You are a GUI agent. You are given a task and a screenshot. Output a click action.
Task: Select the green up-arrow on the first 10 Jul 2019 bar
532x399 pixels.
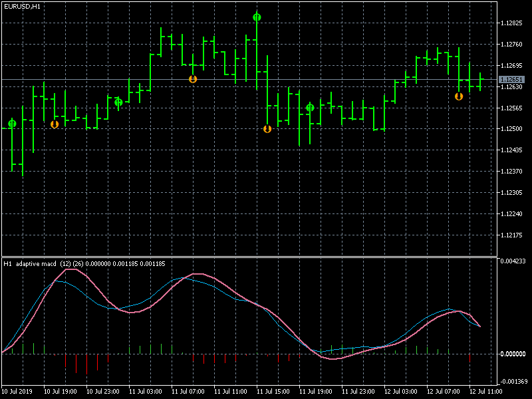[x=12, y=124]
